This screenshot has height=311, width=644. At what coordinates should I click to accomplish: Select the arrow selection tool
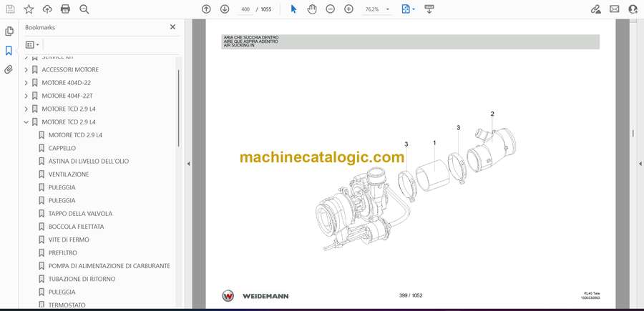coord(293,9)
